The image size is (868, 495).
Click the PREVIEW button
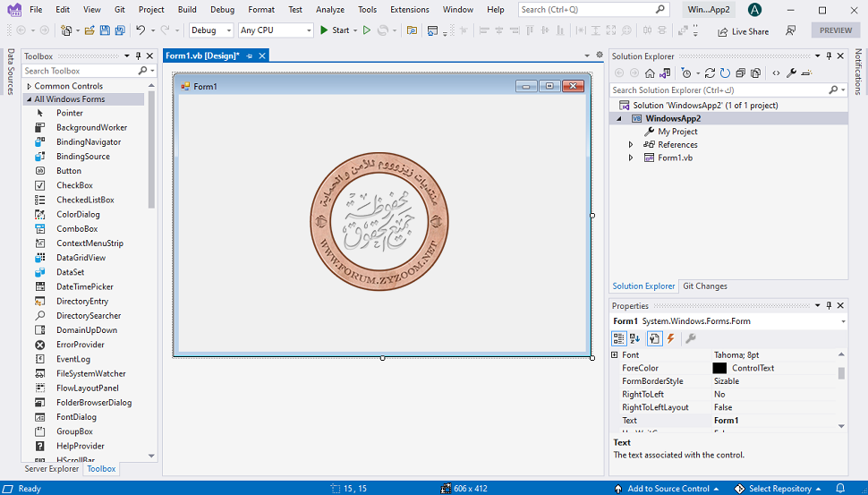coord(836,30)
